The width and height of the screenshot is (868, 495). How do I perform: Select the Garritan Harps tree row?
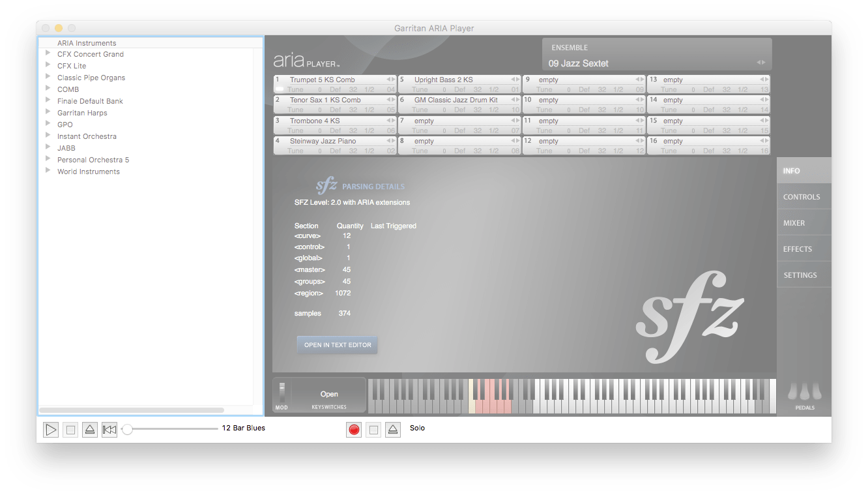(146, 113)
